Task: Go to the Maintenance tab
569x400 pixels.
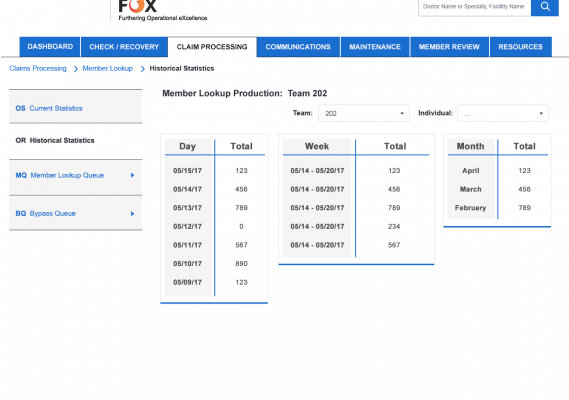Action: click(375, 47)
